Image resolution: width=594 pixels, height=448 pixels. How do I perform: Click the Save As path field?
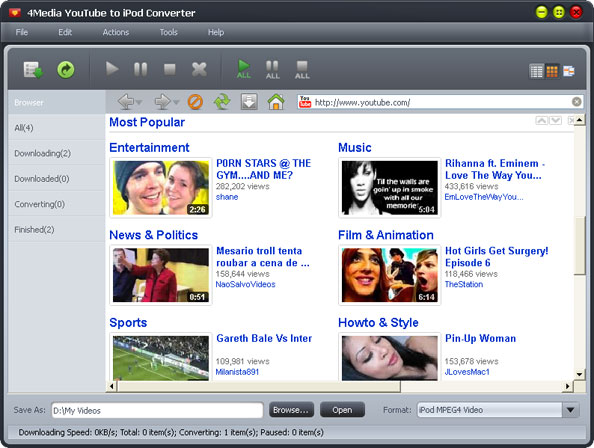157,411
